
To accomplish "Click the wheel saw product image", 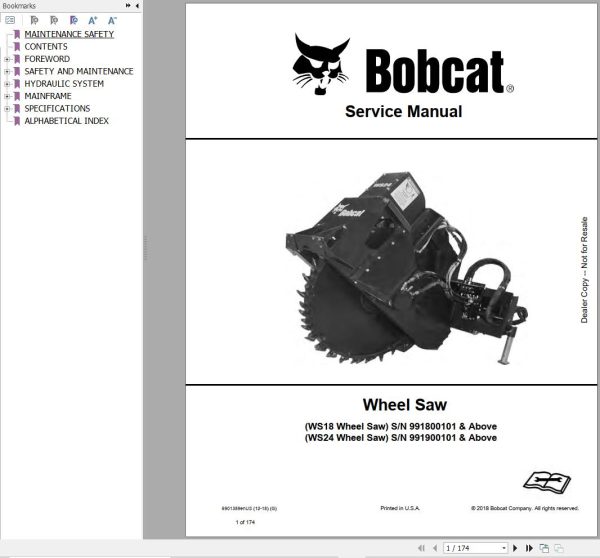I will tap(406, 268).
